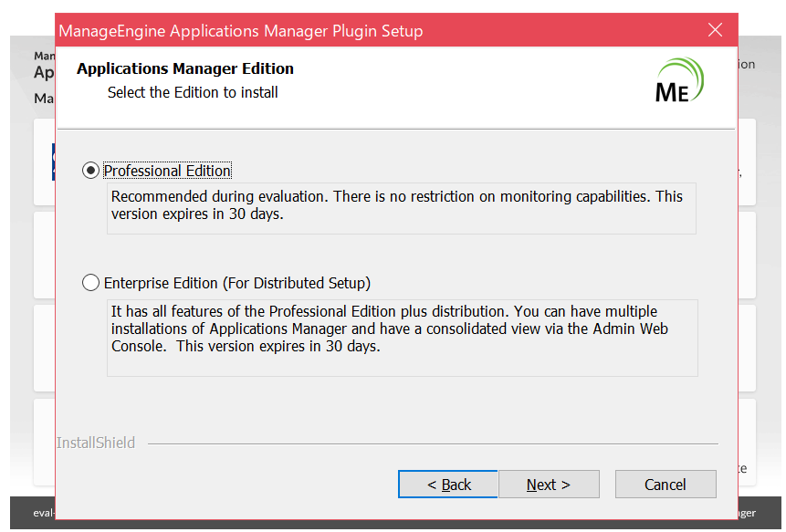Screen dimensions: 786x532
Task: Click the Professional Edition description box
Action: click(401, 208)
